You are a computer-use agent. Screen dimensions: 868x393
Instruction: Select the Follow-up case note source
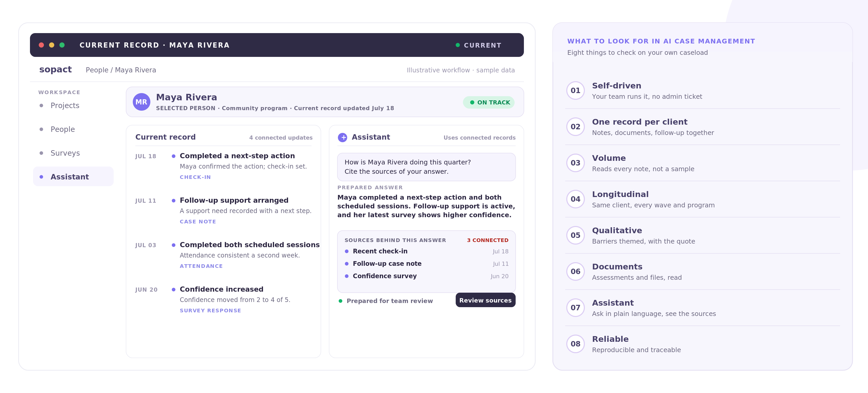point(426,264)
